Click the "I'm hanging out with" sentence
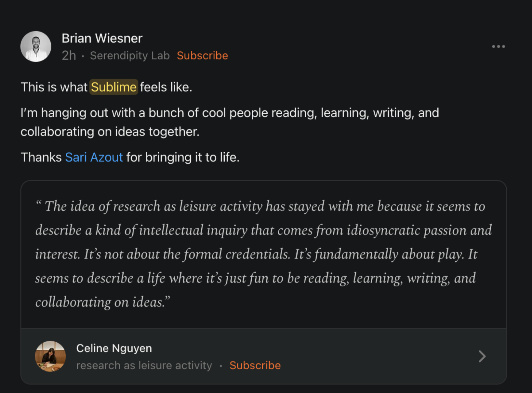The height and width of the screenshot is (393, 532). (230, 113)
